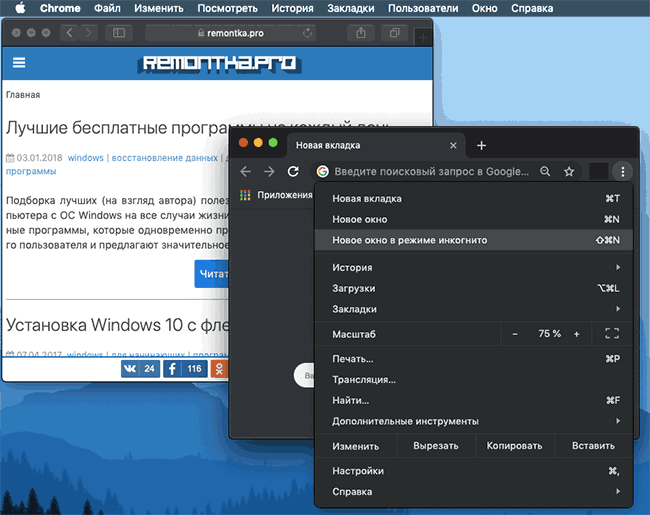The height and width of the screenshot is (515, 650).
Task: Click windows category link under first article
Action: click(86, 158)
